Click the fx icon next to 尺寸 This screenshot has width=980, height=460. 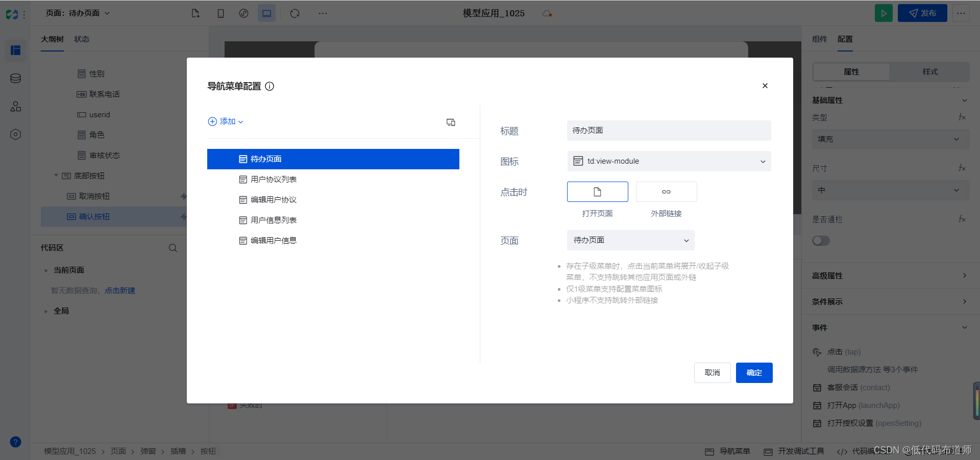point(962,168)
